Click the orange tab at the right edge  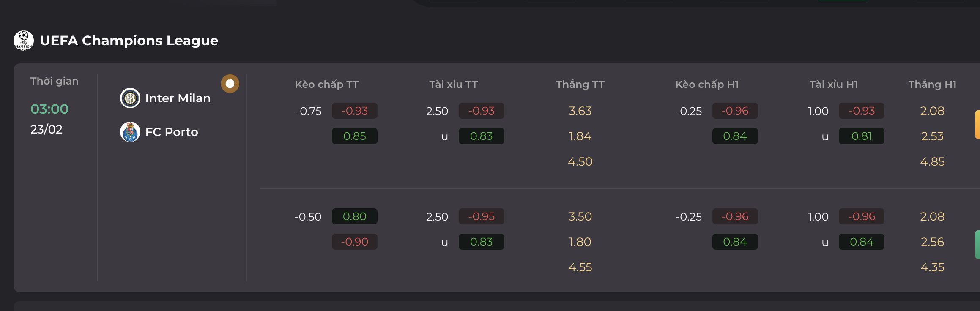pyautogui.click(x=977, y=125)
